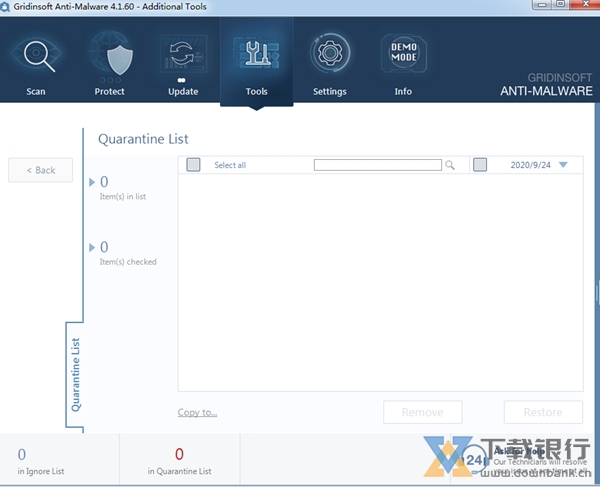Open the Update arrows icon
This screenshot has height=487, width=600.
point(184,55)
